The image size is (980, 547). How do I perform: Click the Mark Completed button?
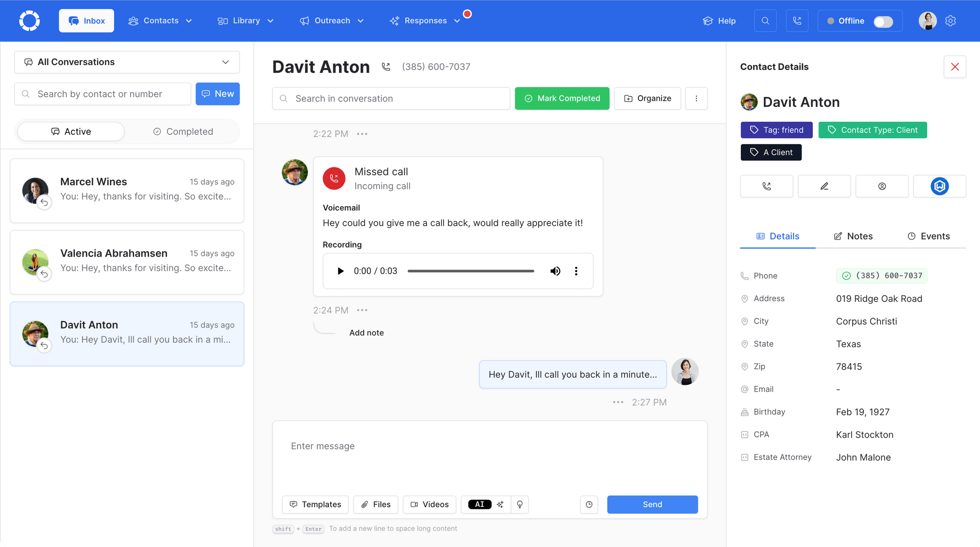[562, 98]
